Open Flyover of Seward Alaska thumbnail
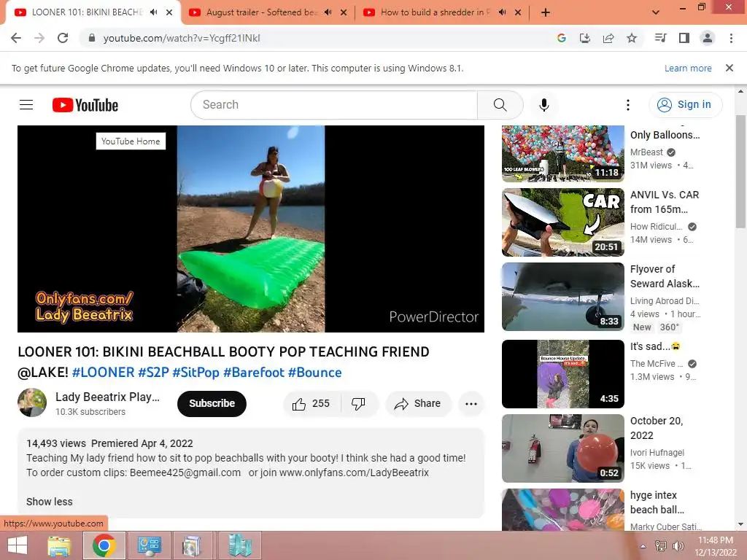The width and height of the screenshot is (747, 560). pyautogui.click(x=562, y=297)
